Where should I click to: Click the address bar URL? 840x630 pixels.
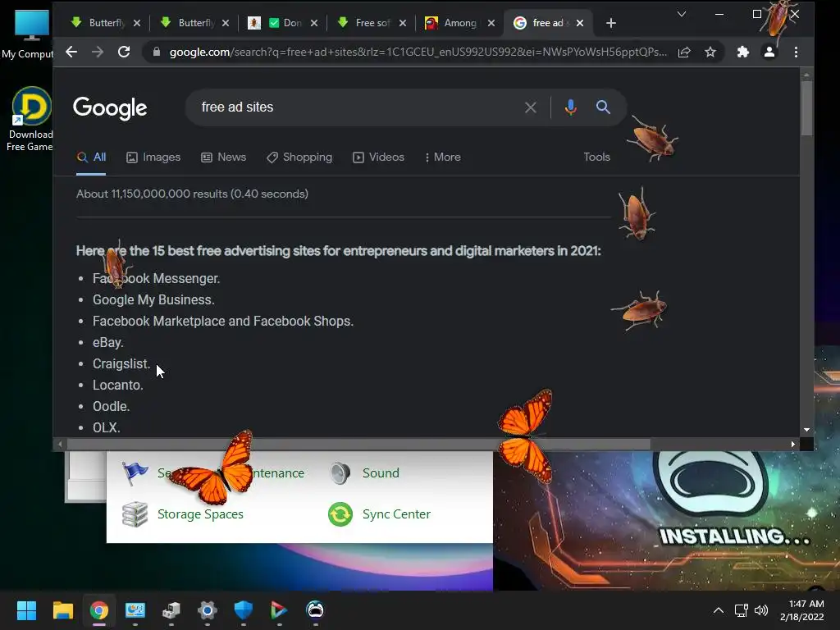418,52
